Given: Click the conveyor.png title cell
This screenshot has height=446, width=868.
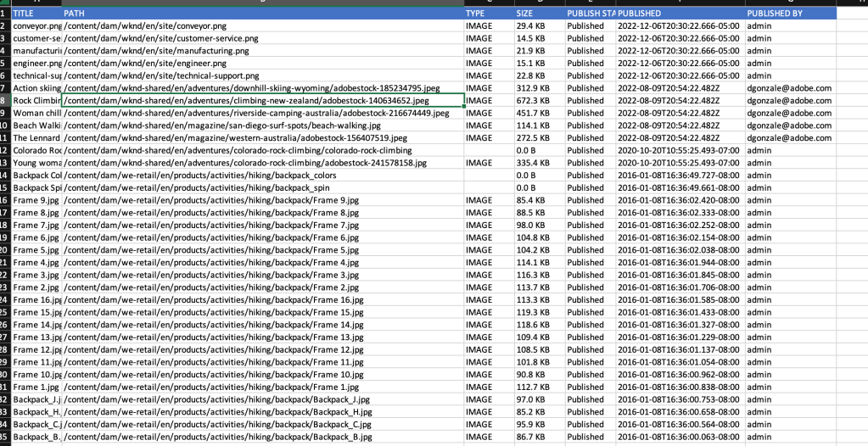Looking at the screenshot, I should coord(36,26).
